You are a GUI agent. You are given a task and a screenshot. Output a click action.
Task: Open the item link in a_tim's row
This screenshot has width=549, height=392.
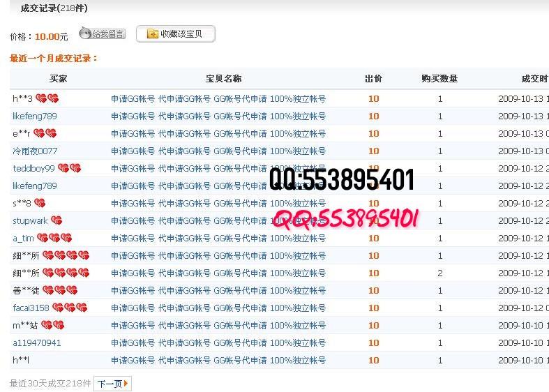[218, 239]
